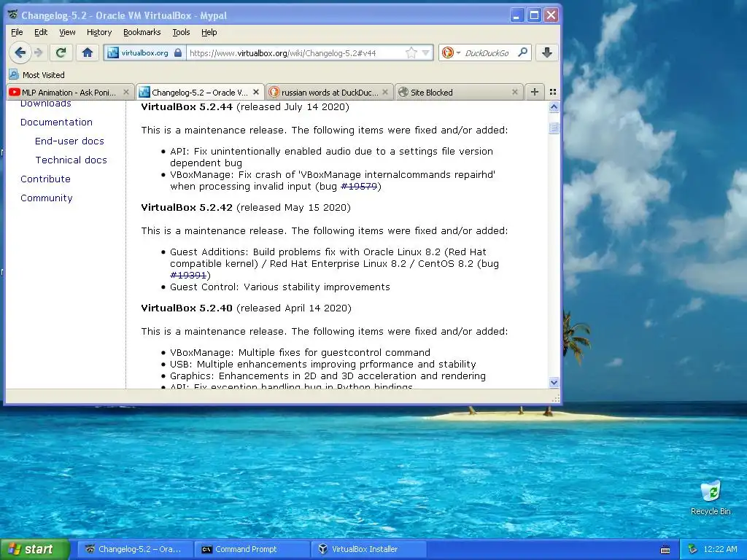
Task: Open the DuckDuckGo search engine selector
Action: (x=451, y=52)
